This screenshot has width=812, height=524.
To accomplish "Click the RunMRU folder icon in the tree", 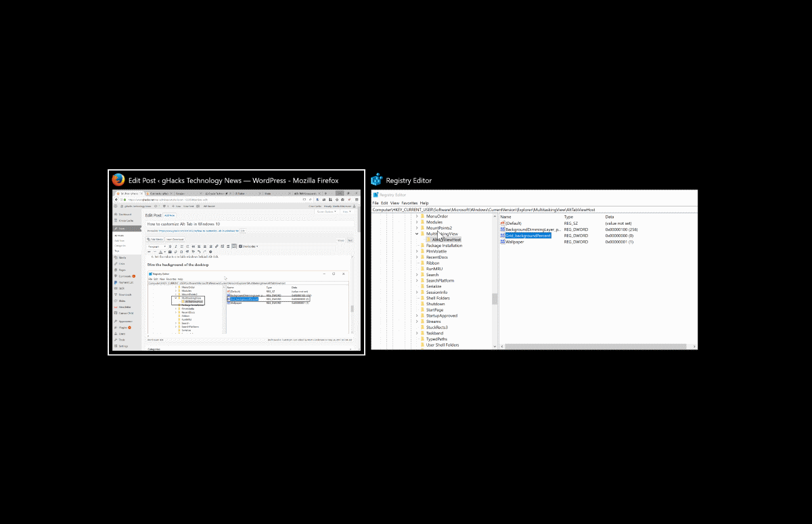I will click(x=423, y=269).
